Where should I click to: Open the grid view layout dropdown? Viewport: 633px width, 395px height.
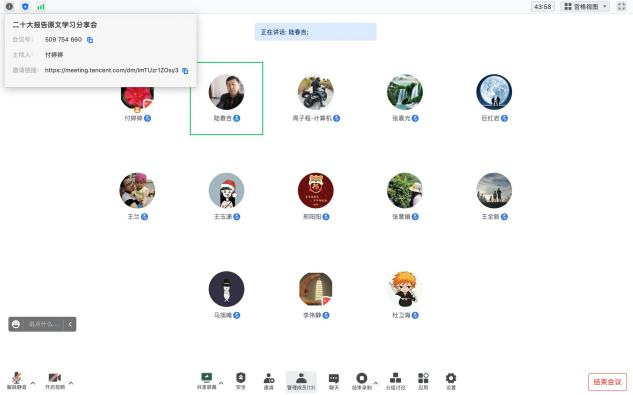coord(585,6)
